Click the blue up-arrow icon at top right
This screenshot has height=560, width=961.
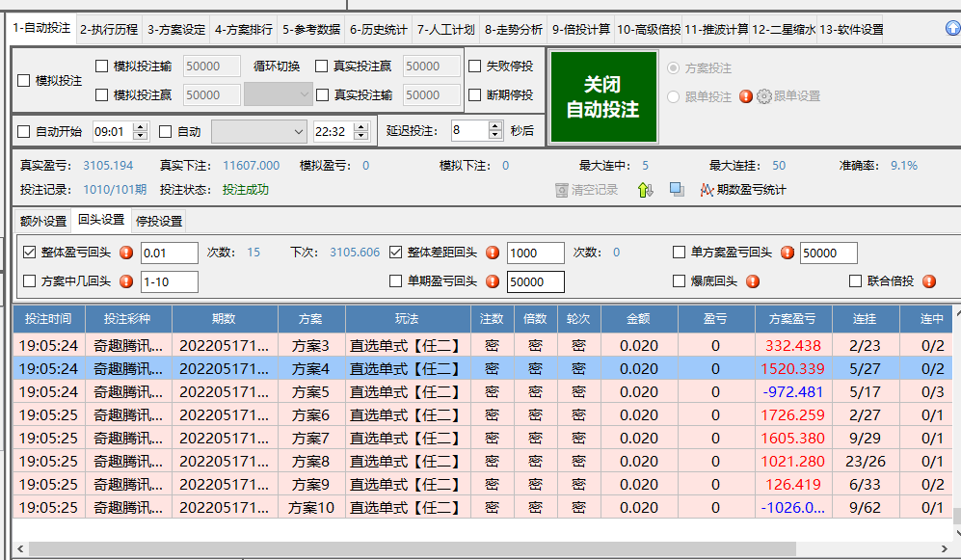point(952,29)
